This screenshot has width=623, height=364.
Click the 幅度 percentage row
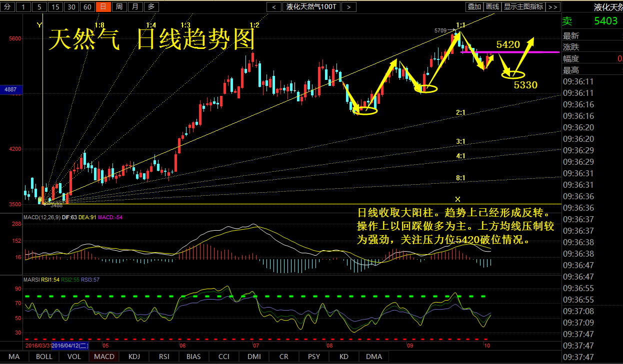592,58
